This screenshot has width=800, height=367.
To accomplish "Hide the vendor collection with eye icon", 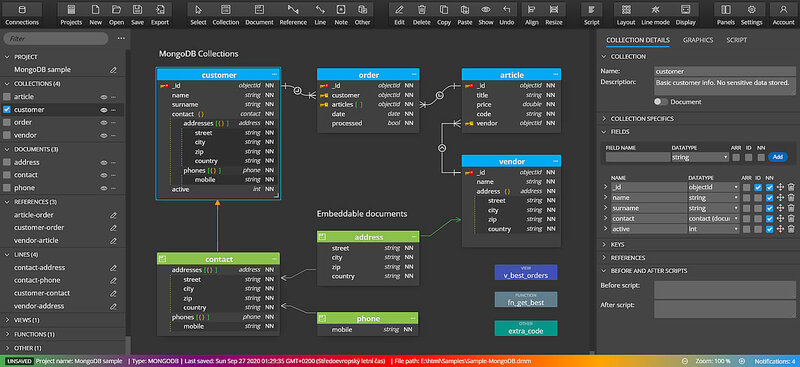I will 103,135.
